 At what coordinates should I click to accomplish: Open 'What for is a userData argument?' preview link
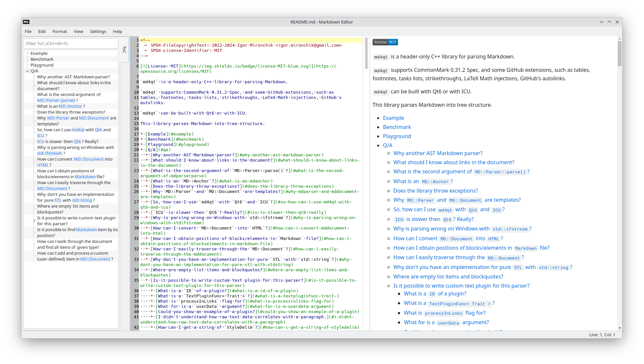(x=446, y=322)
